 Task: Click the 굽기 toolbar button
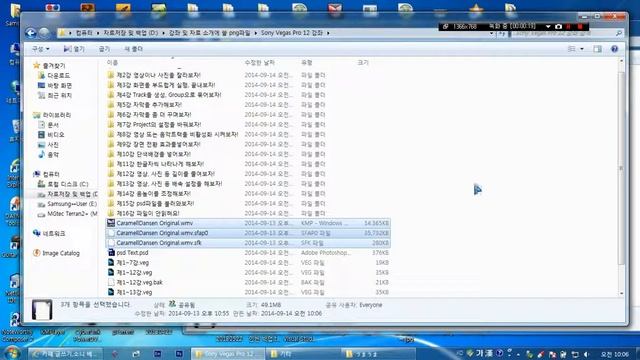click(104, 49)
